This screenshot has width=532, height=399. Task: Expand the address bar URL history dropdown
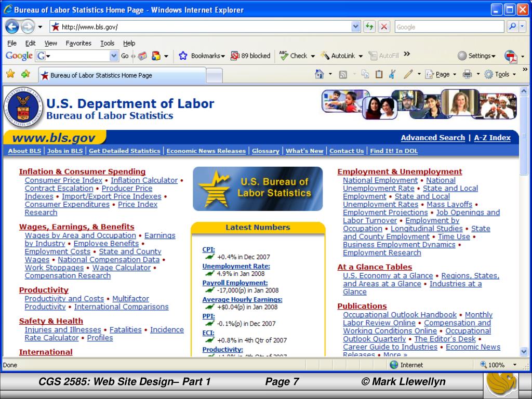click(355, 26)
